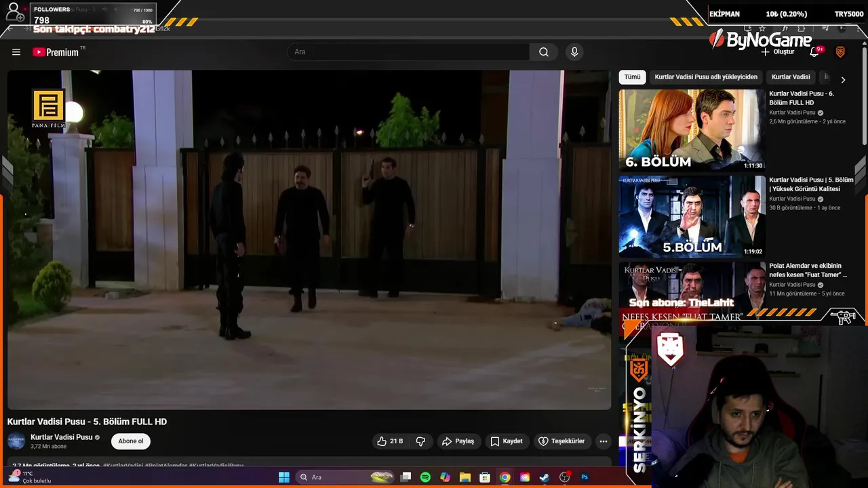The height and width of the screenshot is (488, 868).
Task: Click the '30 B görüntüleme' video stats
Action: pos(790,208)
